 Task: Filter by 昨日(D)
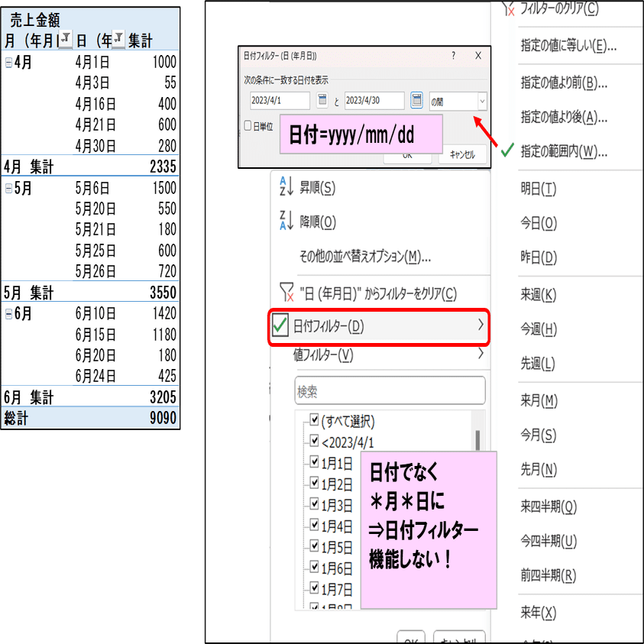pos(539,257)
